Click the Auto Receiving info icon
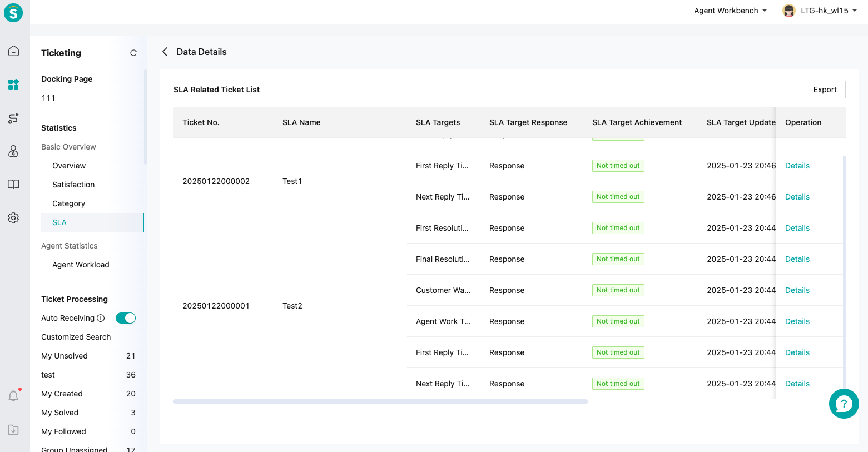The image size is (868, 452). (101, 318)
